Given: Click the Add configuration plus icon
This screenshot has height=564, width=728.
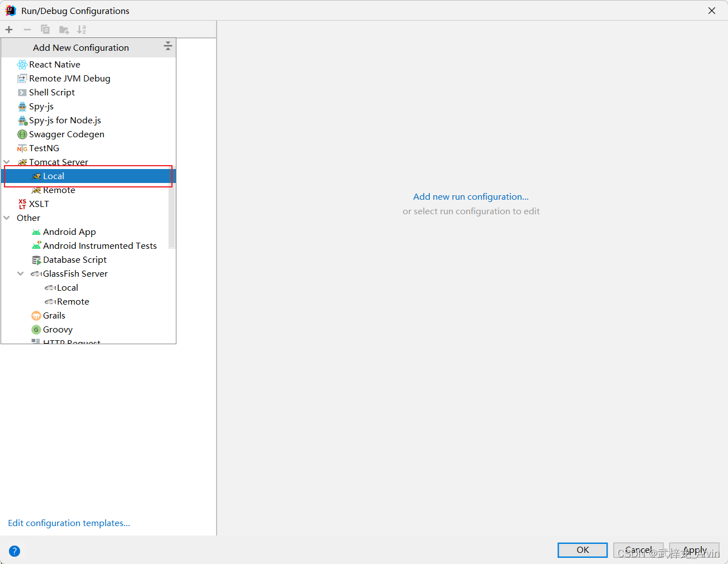Looking at the screenshot, I should [x=9, y=30].
